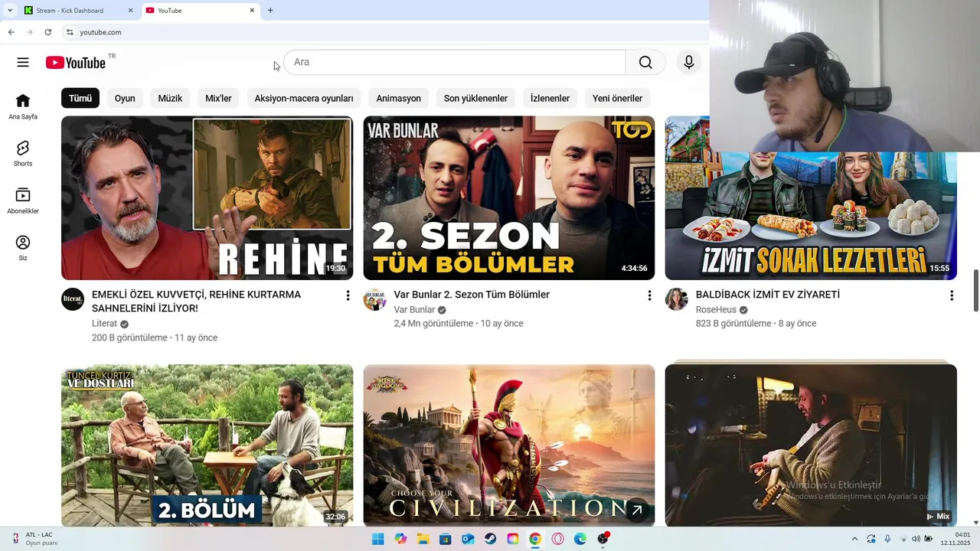
Task: Visit the Literat channel name link
Action: pos(104,324)
